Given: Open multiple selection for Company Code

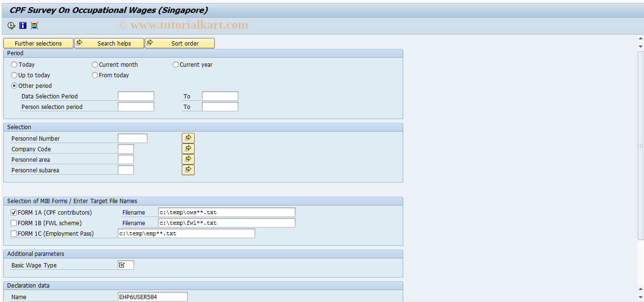Looking at the screenshot, I should [188, 148].
